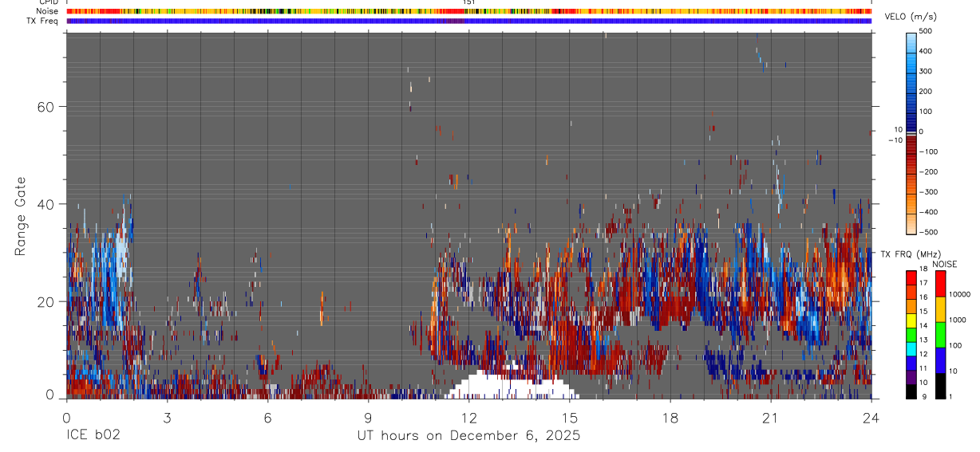Click the '9' UT hour tick label
Image resolution: width=980 pixels, height=452 pixels.
coord(369,418)
